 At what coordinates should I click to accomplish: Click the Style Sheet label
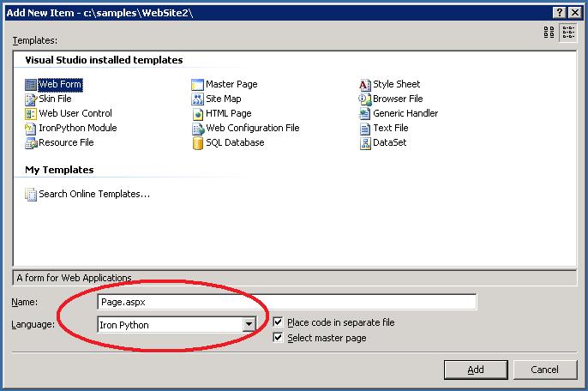point(396,84)
